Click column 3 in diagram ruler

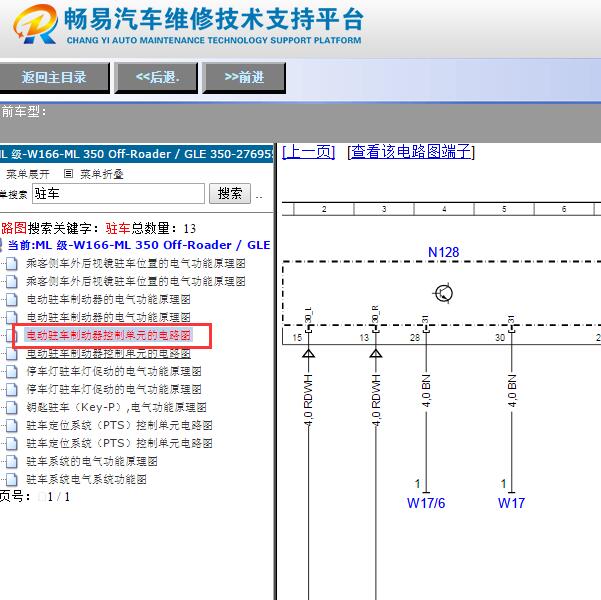click(x=384, y=209)
